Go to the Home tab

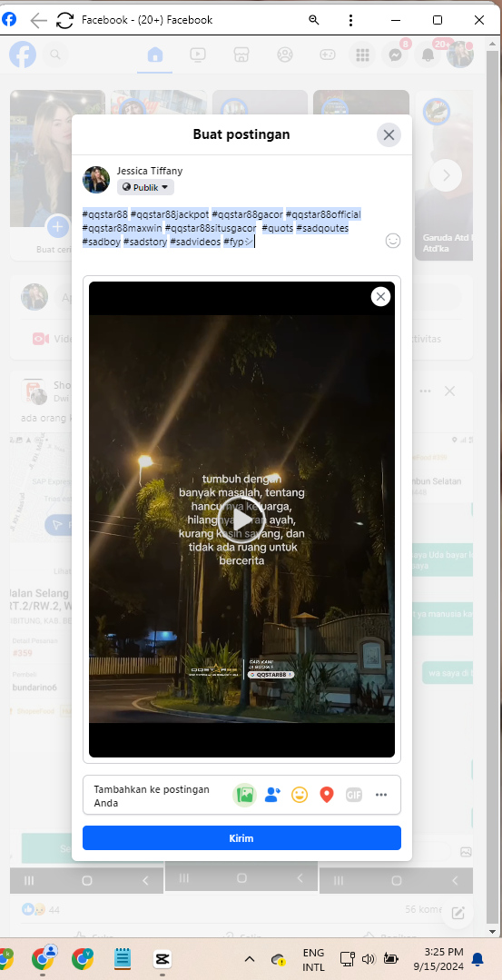point(155,55)
